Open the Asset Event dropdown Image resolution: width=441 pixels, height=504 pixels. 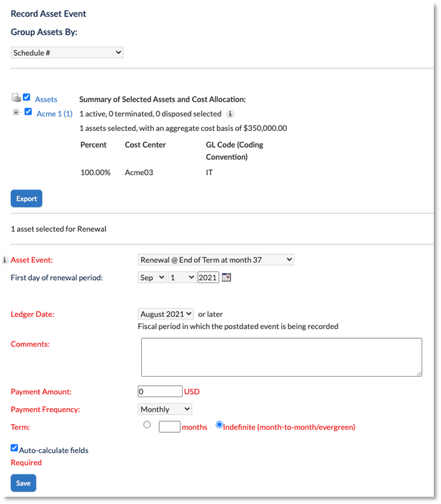click(x=216, y=260)
